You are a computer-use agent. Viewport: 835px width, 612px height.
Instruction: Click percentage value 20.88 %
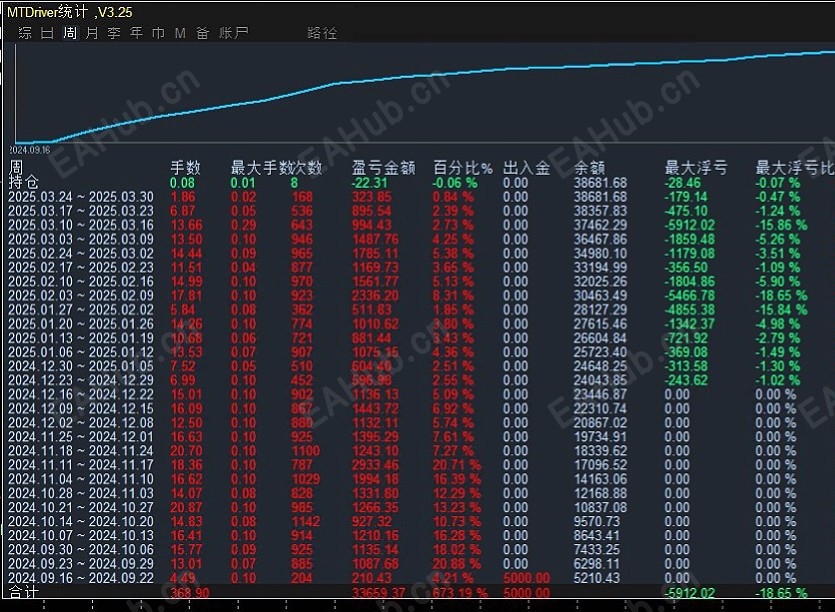(456, 564)
